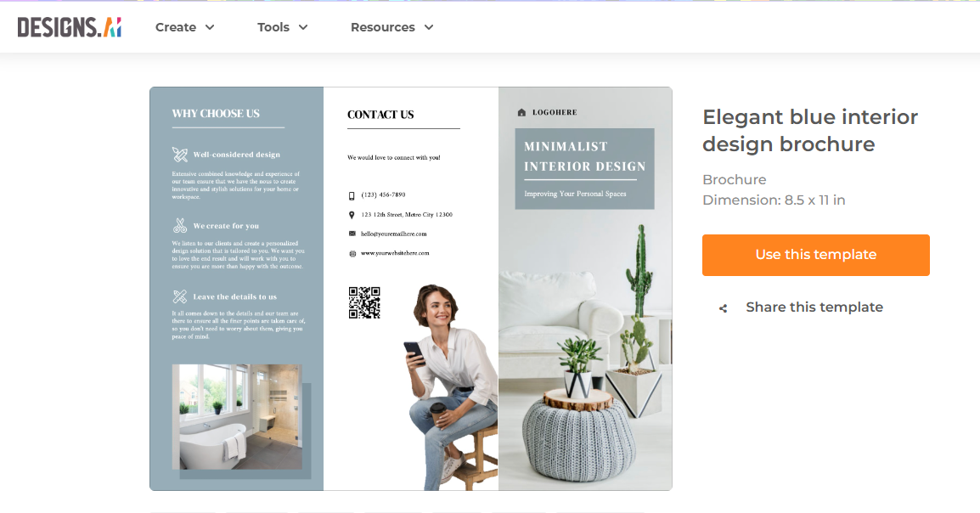Open the Create menu
The image size is (980, 513).
pos(177,26)
